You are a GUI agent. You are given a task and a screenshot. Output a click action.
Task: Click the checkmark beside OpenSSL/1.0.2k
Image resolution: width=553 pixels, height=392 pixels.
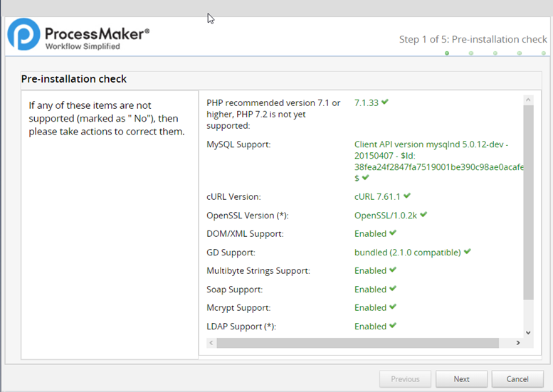(x=423, y=214)
